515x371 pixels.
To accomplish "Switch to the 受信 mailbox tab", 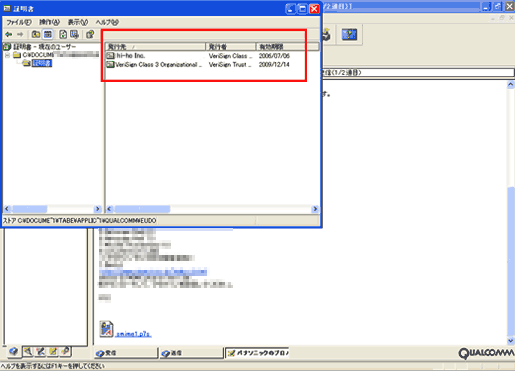I will [x=125, y=353].
